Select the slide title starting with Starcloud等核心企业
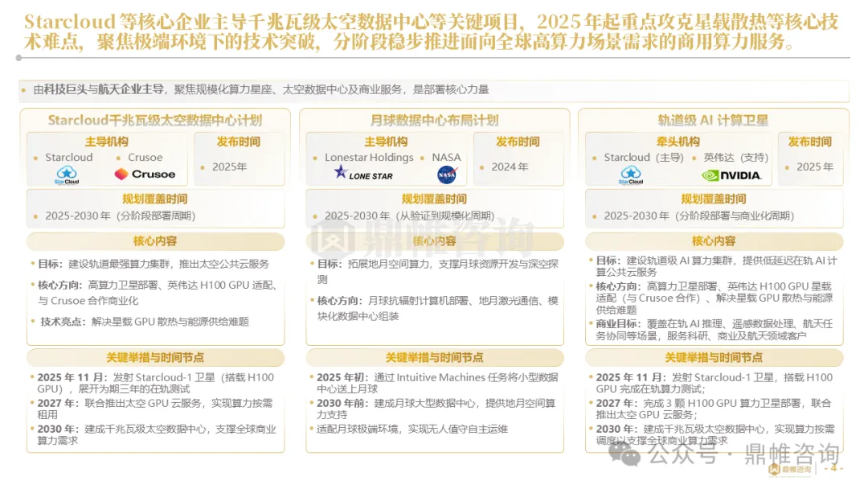This screenshot has height=489, width=868. pos(432,31)
